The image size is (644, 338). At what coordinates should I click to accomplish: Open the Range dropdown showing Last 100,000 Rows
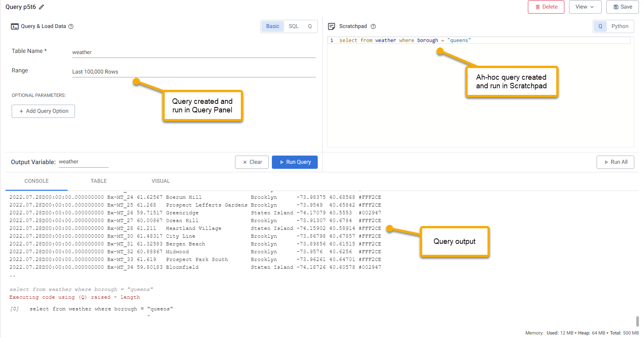coord(193,72)
